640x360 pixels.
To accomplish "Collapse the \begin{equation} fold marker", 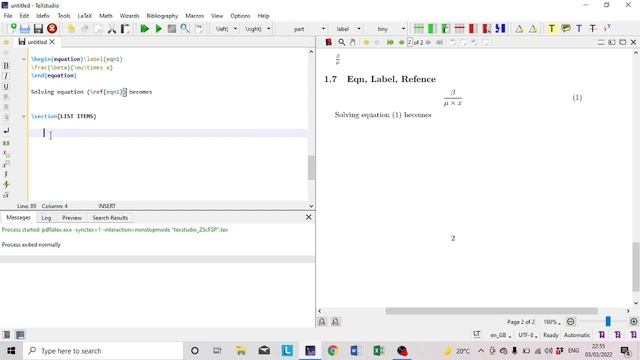I will (x=24, y=59).
